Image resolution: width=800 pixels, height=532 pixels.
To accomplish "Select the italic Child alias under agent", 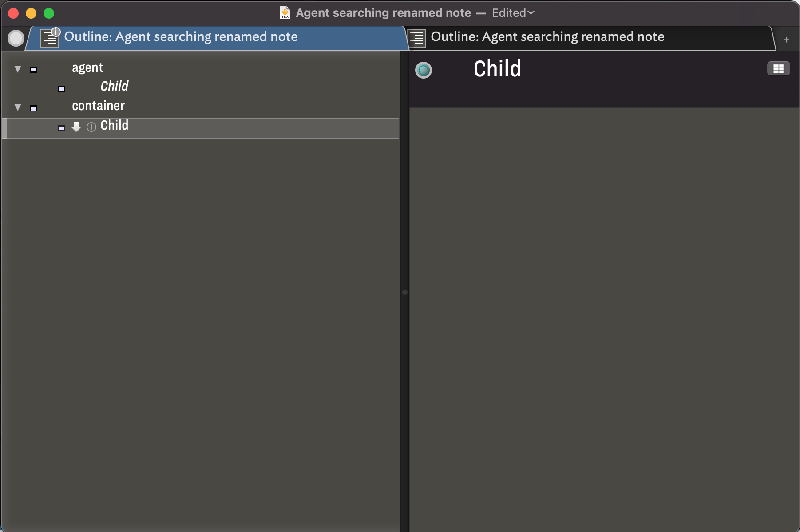I will [115, 86].
